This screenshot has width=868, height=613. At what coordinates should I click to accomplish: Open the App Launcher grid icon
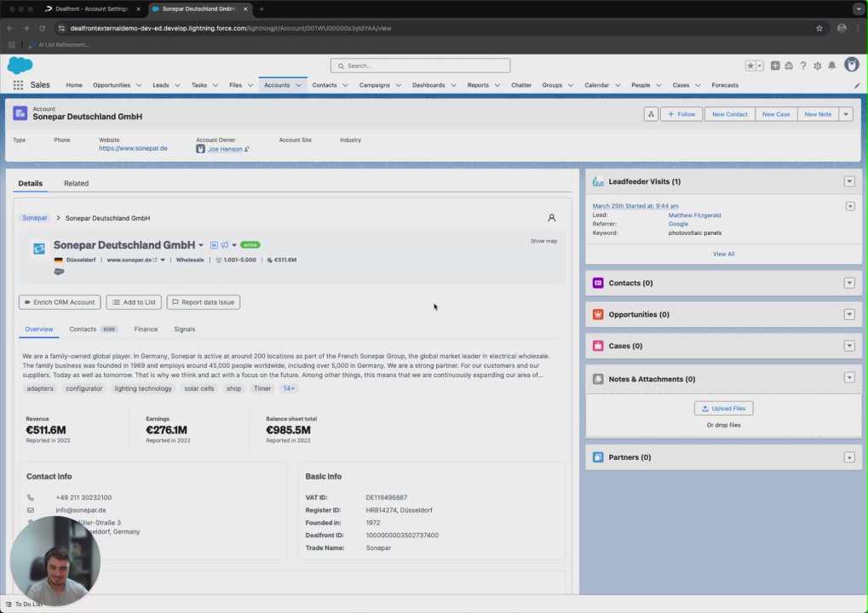pos(18,85)
